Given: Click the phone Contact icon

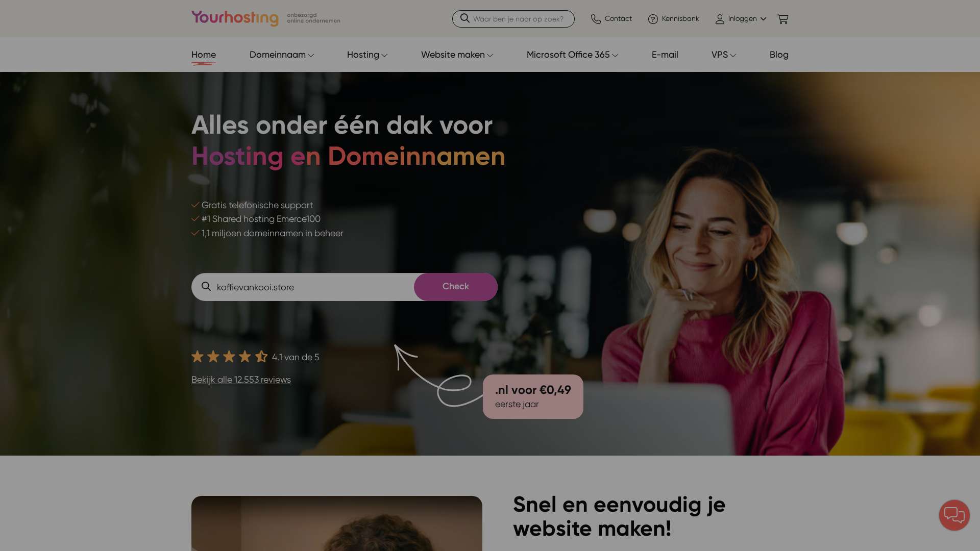Looking at the screenshot, I should click(x=596, y=19).
